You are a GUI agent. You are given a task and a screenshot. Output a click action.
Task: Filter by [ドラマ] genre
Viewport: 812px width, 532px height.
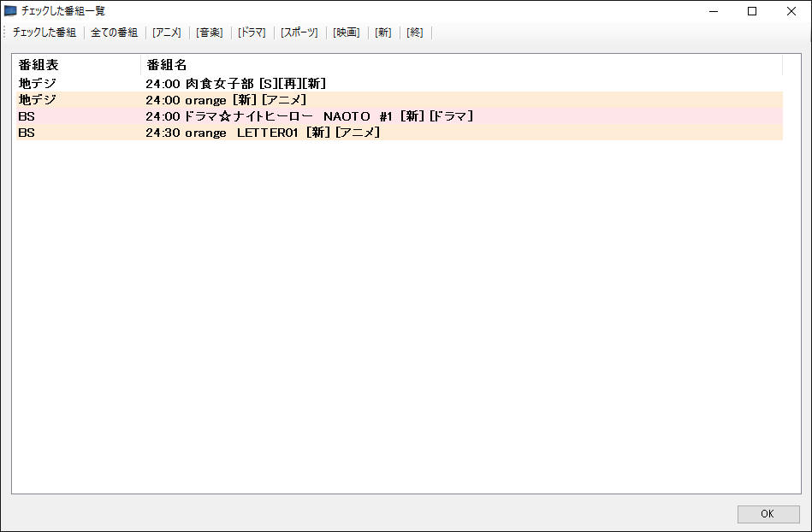pos(252,33)
